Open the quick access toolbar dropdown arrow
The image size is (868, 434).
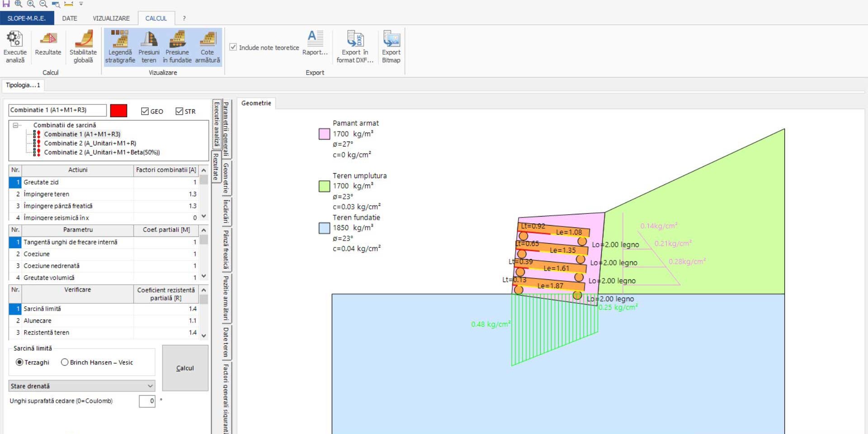(x=81, y=4)
